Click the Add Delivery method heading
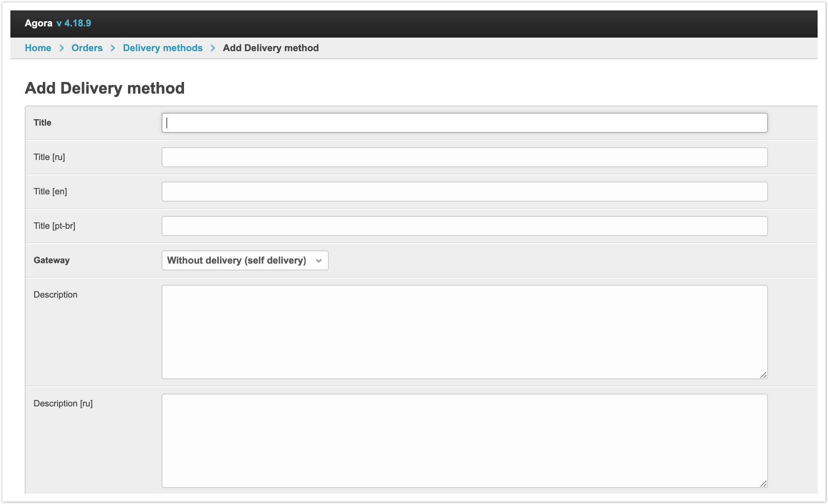The width and height of the screenshot is (828, 504). click(x=105, y=88)
